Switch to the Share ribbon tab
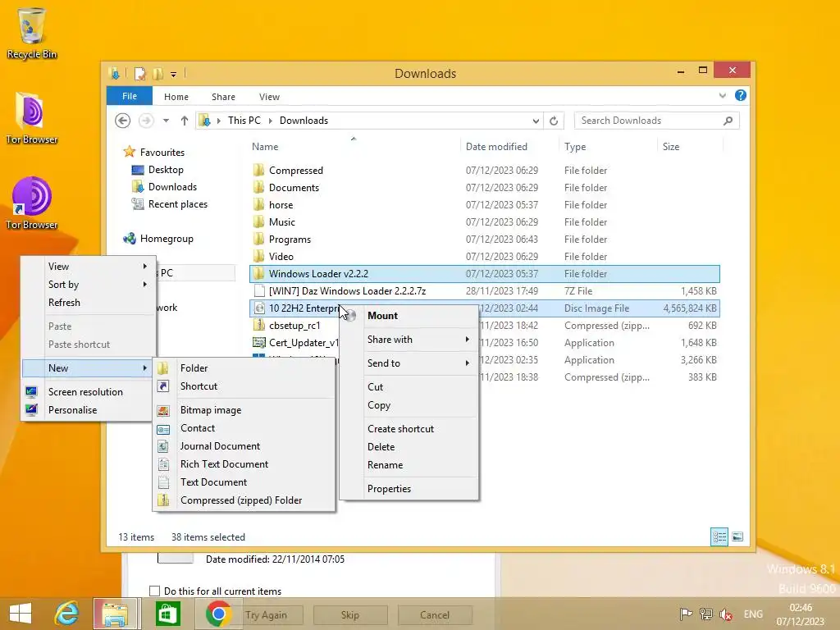This screenshot has width=840, height=630. click(x=223, y=97)
